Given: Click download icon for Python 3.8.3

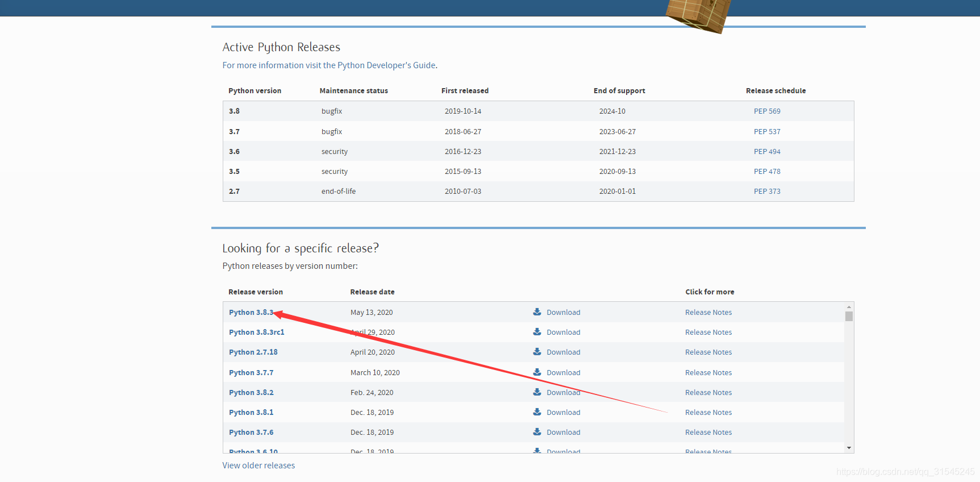Looking at the screenshot, I should pyautogui.click(x=537, y=312).
